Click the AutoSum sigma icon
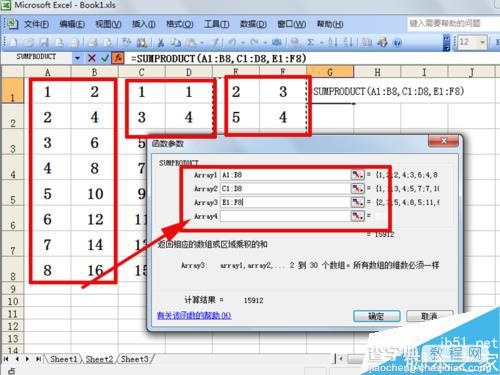This screenshot has height=375, width=500. 310,42
